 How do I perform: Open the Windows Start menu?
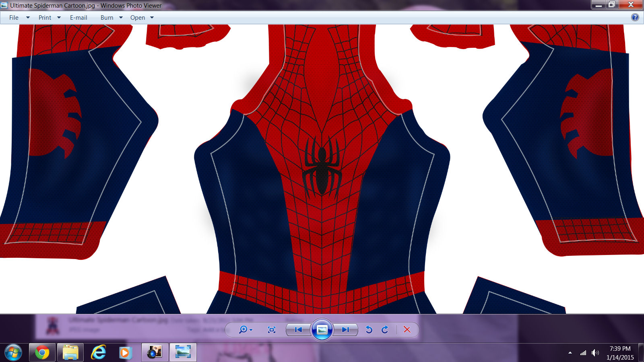pos(13,353)
